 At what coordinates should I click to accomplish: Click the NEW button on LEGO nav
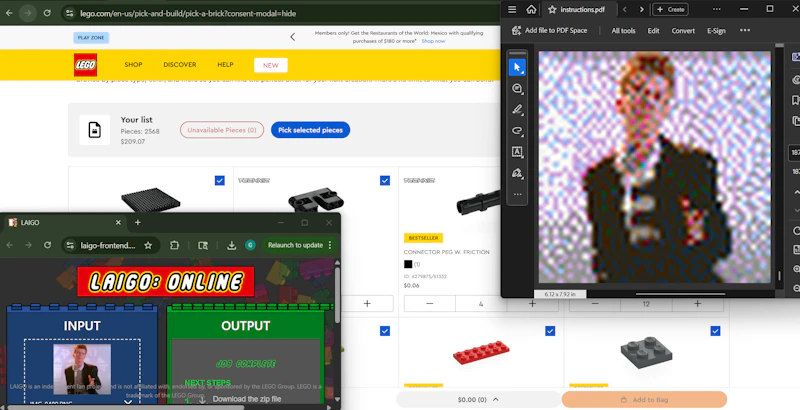click(x=271, y=65)
